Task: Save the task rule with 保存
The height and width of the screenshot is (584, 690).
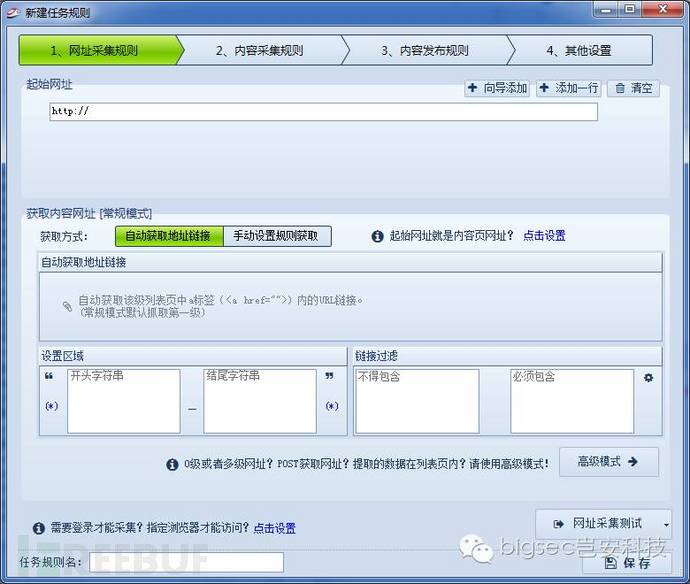Action: [628, 562]
